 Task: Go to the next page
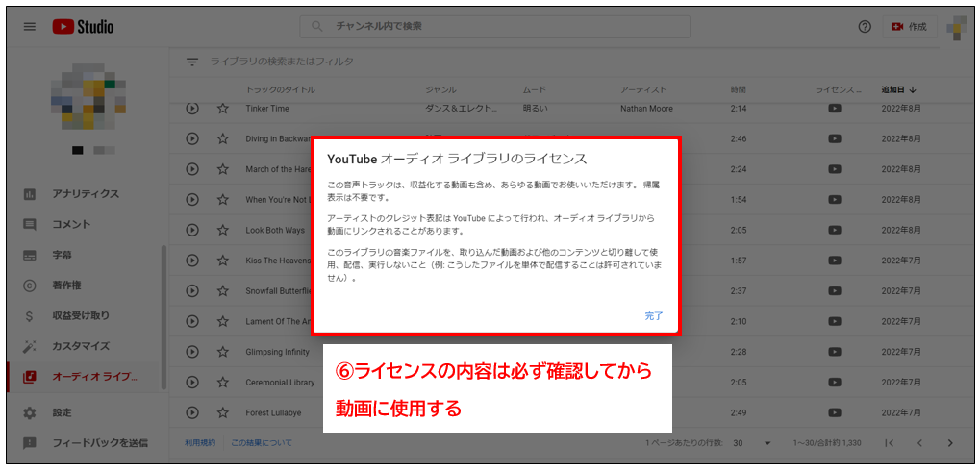click(x=950, y=442)
